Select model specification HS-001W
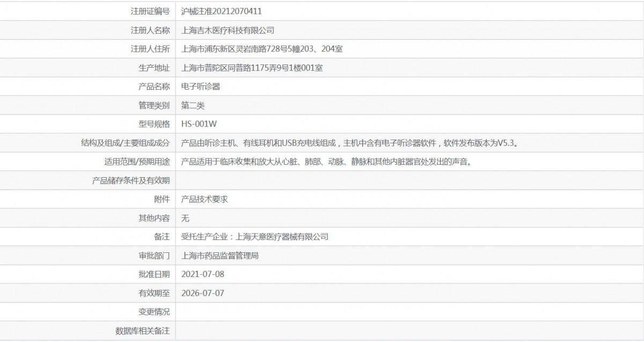644x342 pixels. click(x=199, y=124)
